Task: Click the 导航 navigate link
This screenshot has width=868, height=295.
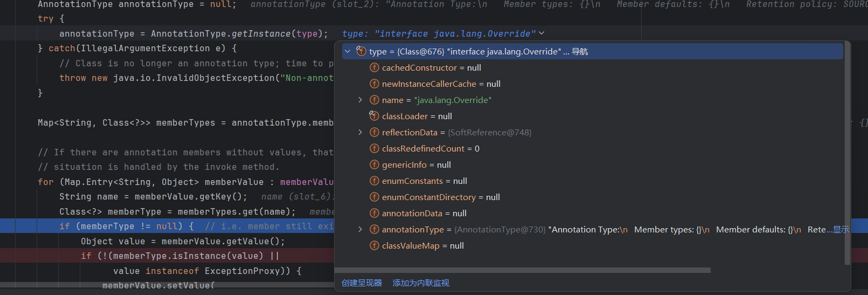Action: (580, 51)
